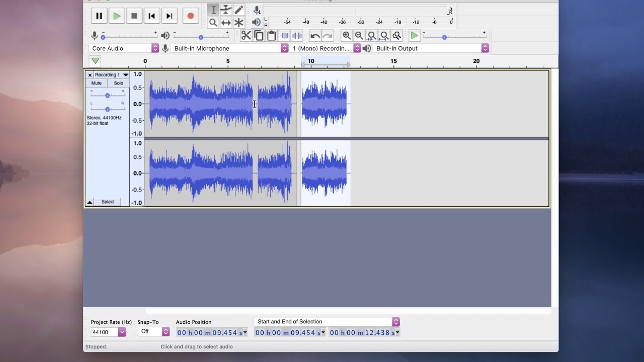Image resolution: width=644 pixels, height=362 pixels.
Task: Start recording with the red Record button
Action: (x=191, y=16)
